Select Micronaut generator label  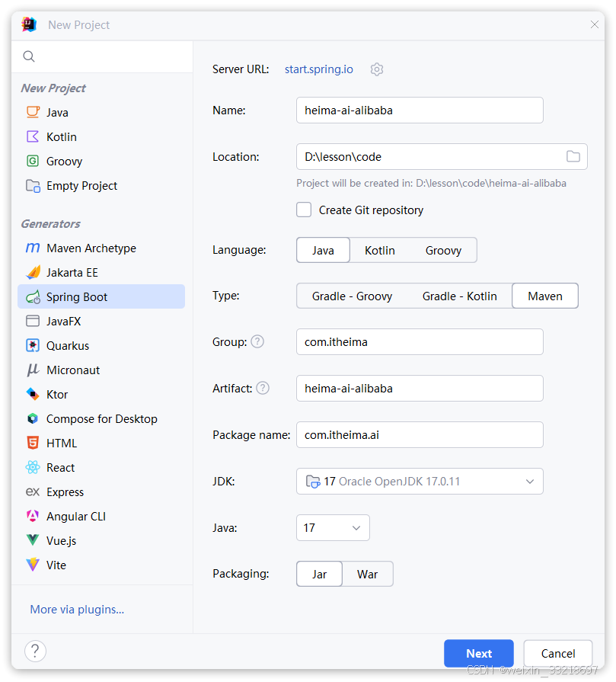pos(73,370)
